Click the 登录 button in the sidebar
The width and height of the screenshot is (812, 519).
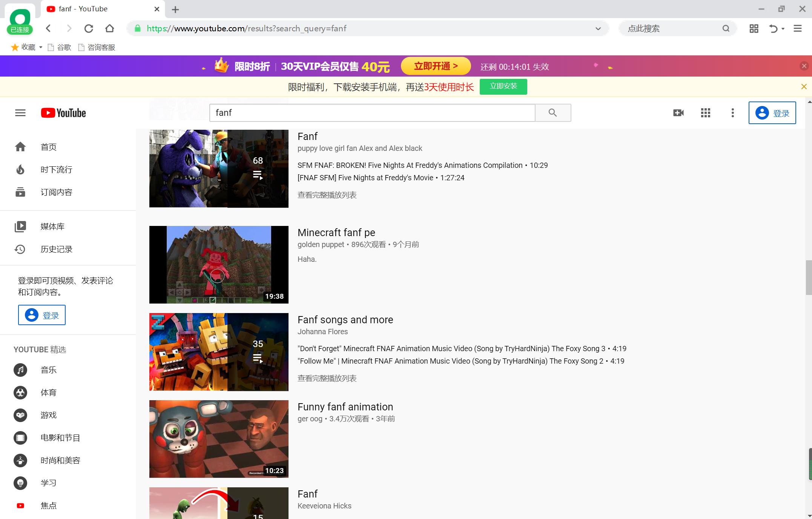coord(42,315)
